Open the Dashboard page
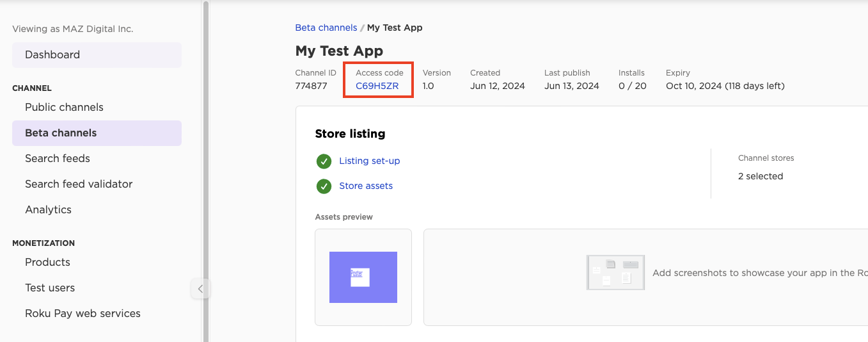Viewport: 868px width, 342px height. (x=97, y=55)
